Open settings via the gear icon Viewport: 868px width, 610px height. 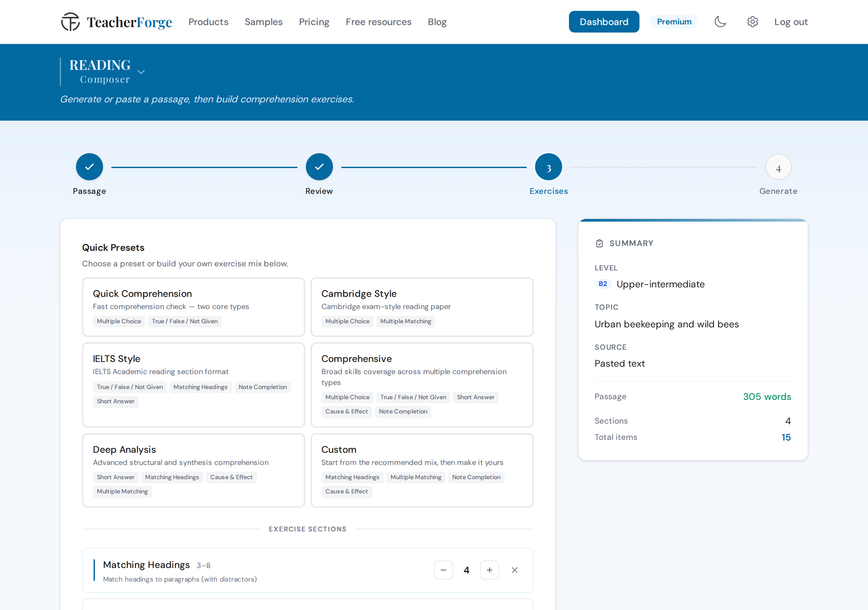pyautogui.click(x=752, y=22)
